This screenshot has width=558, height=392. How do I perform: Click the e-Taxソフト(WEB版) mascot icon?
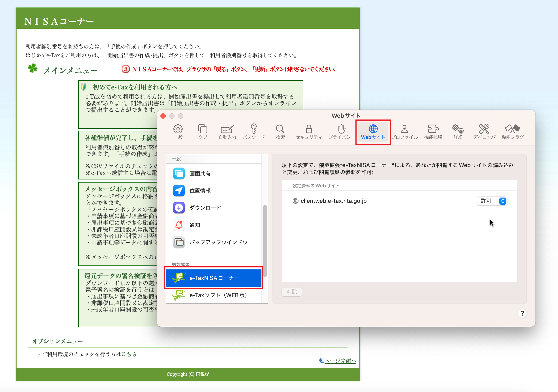click(179, 295)
